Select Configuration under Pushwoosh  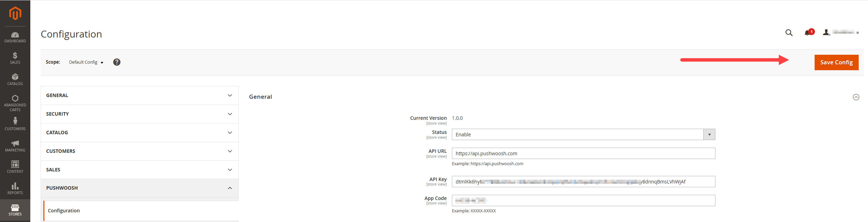[x=64, y=211]
